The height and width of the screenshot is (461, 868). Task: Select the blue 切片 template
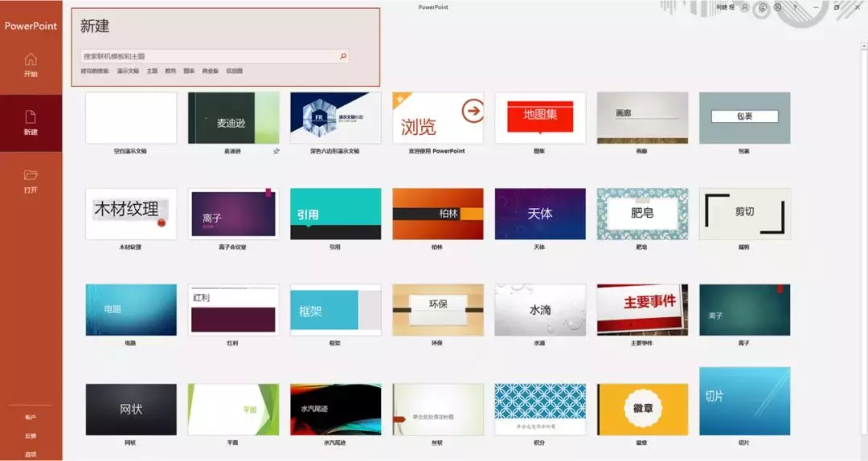[744, 402]
